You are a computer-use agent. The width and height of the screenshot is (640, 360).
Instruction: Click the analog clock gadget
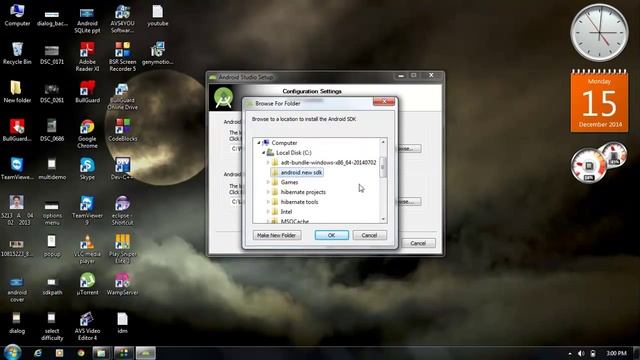coord(599,33)
